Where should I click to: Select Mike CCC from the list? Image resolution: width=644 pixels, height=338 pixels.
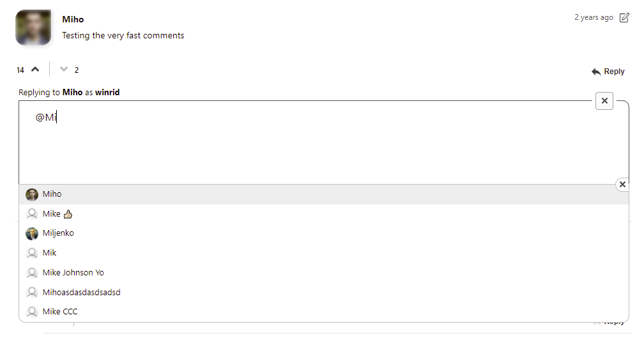(x=60, y=312)
